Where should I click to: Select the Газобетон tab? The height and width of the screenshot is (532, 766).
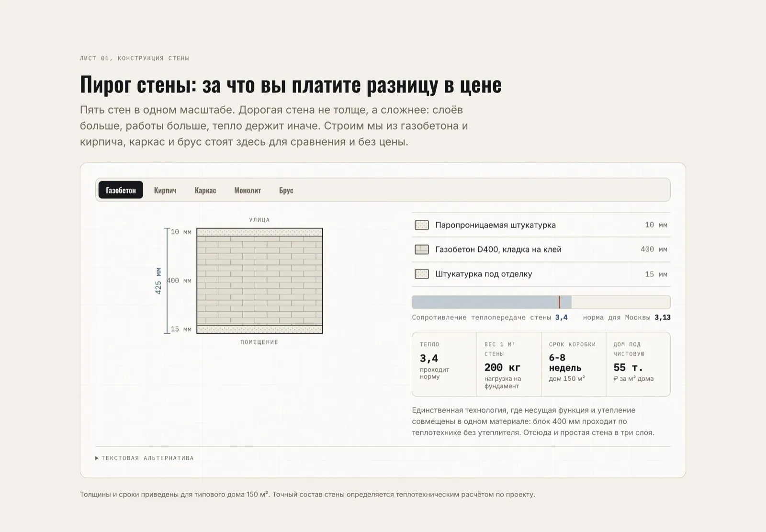click(x=121, y=190)
